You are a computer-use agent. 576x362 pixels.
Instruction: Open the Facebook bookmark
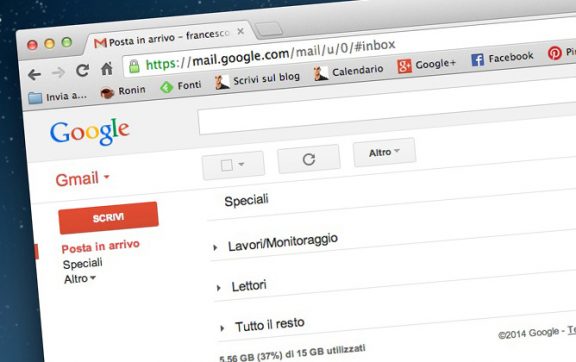tap(502, 58)
